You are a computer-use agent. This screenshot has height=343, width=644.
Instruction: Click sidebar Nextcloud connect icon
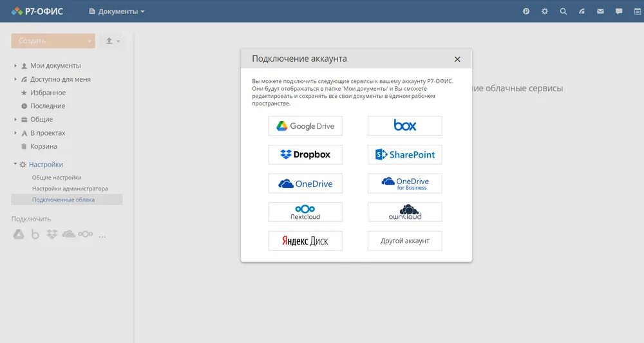point(86,234)
